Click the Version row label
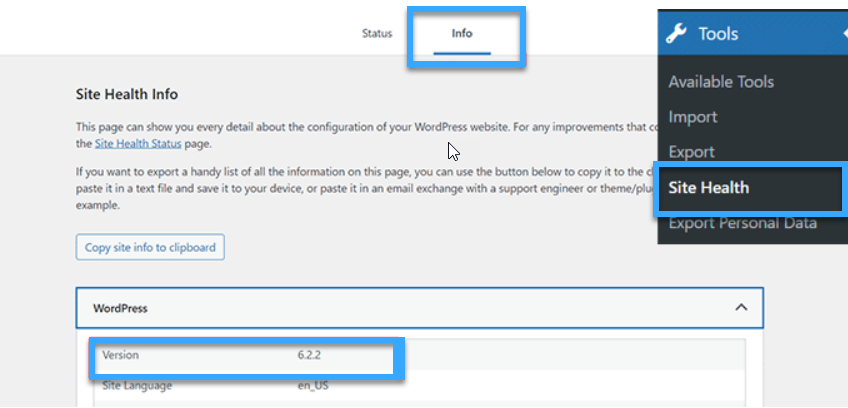This screenshot has height=408, width=848. [120, 356]
